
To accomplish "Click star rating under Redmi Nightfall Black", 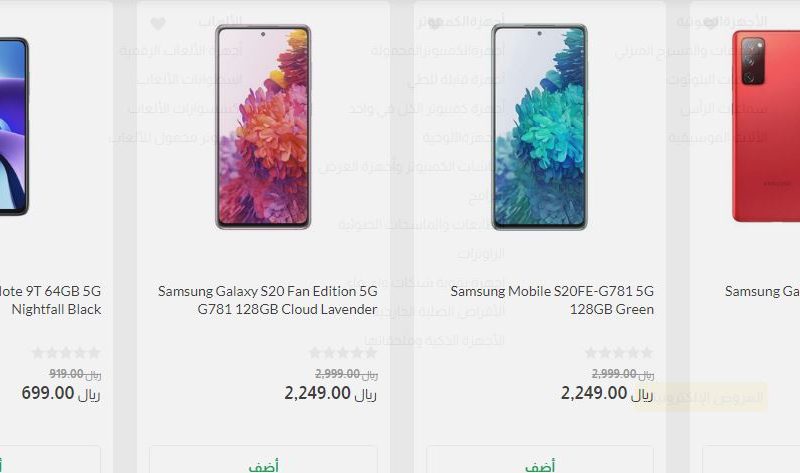I will tap(66, 353).
